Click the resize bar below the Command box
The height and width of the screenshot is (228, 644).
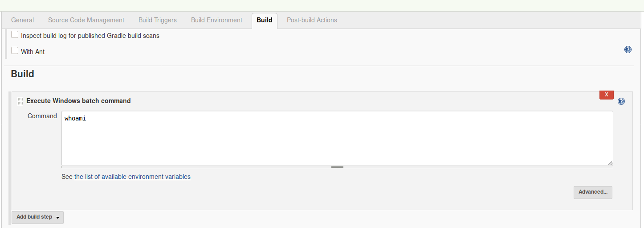(x=337, y=167)
